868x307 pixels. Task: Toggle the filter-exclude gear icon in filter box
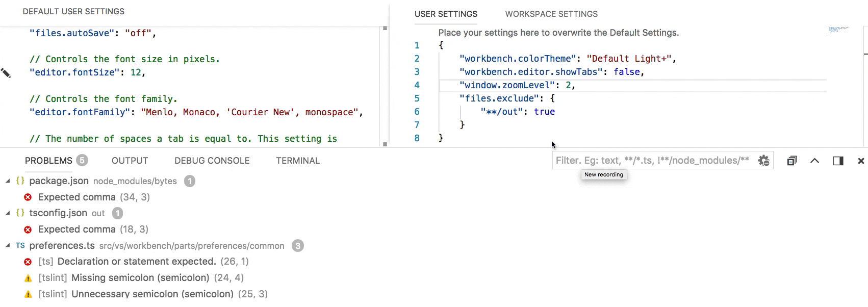[763, 161]
